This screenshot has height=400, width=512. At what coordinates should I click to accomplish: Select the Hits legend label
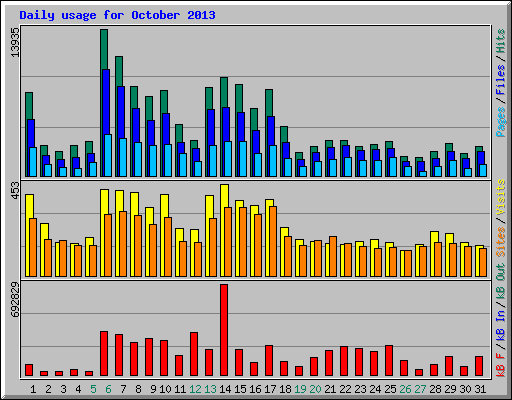[501, 41]
